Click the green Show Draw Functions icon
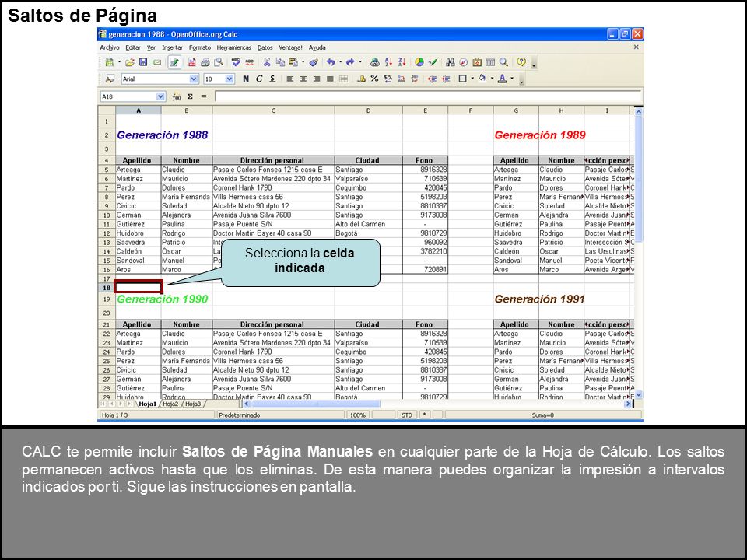Screen dimensions: 747x560 pos(433,62)
